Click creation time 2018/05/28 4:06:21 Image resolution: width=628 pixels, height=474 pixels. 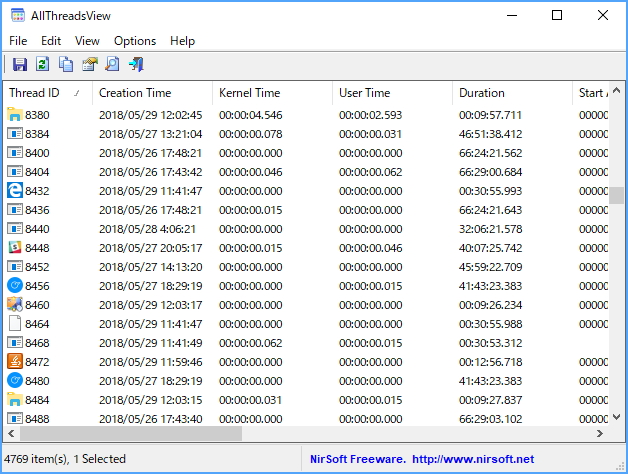pos(147,229)
